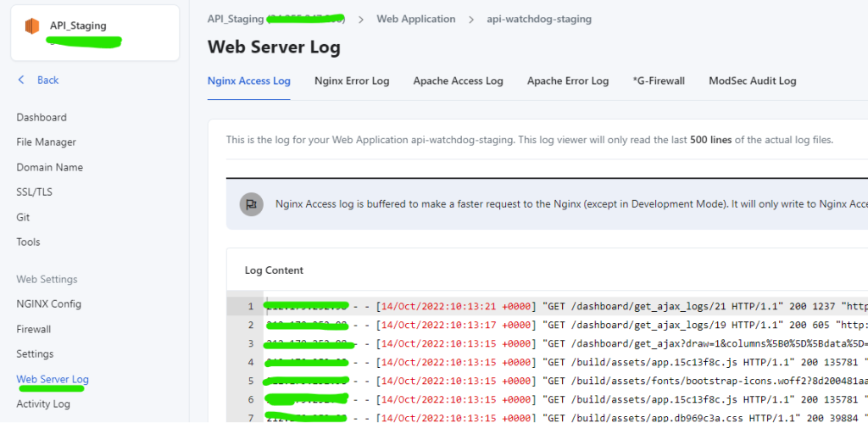Screen dimensions: 868x423
Task: Open the Apache Access Log tab
Action: (458, 81)
